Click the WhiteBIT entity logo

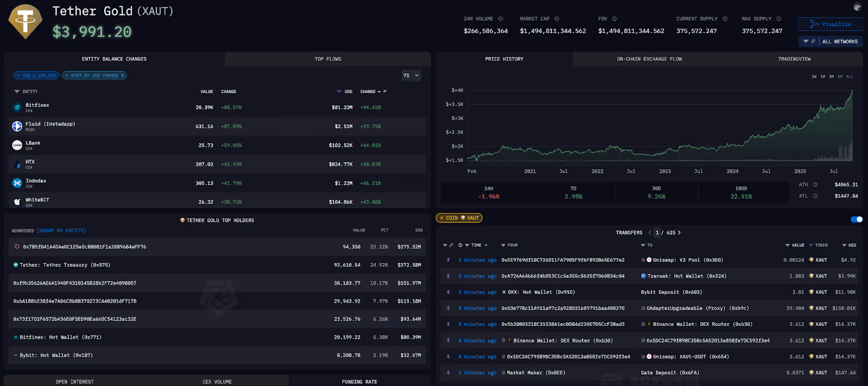coord(17,202)
